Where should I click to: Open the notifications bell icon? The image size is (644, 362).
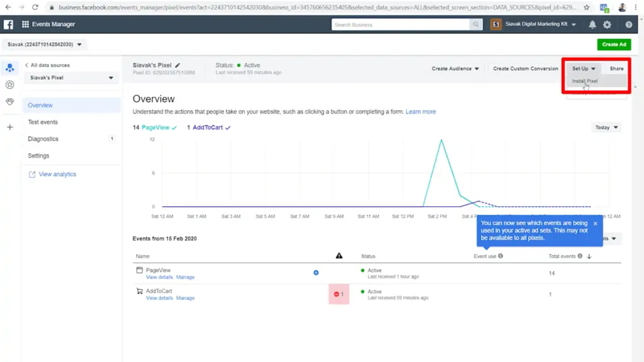pyautogui.click(x=592, y=24)
